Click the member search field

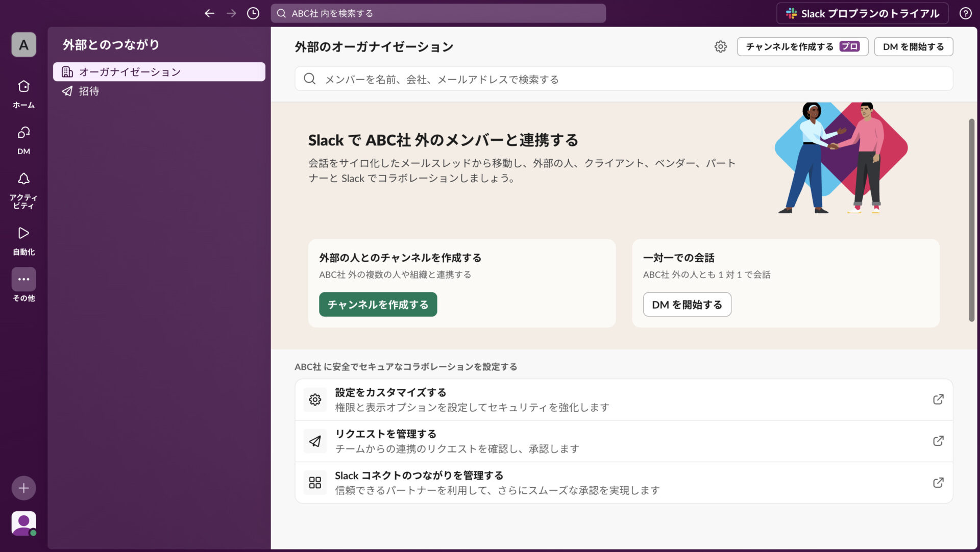pyautogui.click(x=624, y=79)
